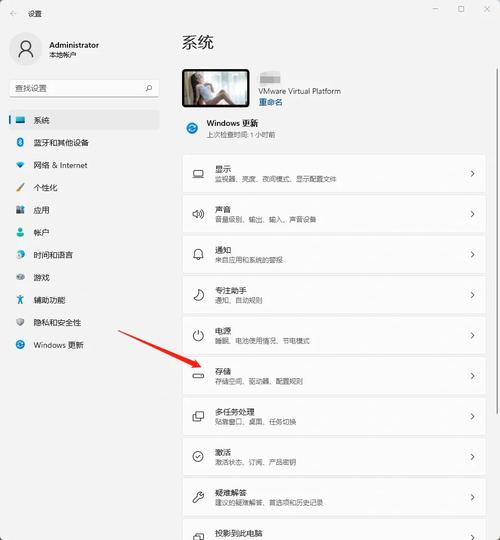Click the 存储 drive icon
Viewport: 500px width, 540px height.
198,376
